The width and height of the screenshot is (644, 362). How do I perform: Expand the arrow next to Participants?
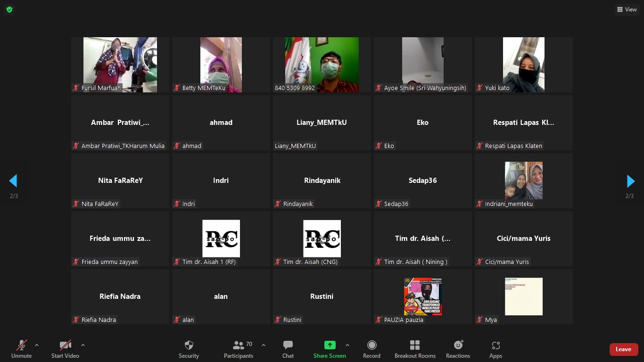[x=264, y=345]
